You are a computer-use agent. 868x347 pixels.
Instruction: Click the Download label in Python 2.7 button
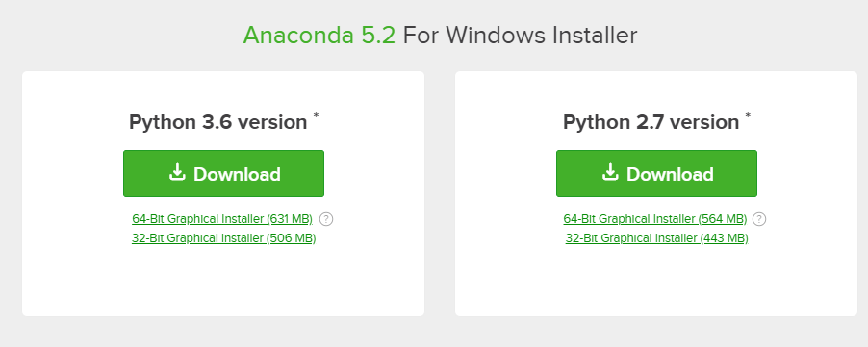[670, 175]
